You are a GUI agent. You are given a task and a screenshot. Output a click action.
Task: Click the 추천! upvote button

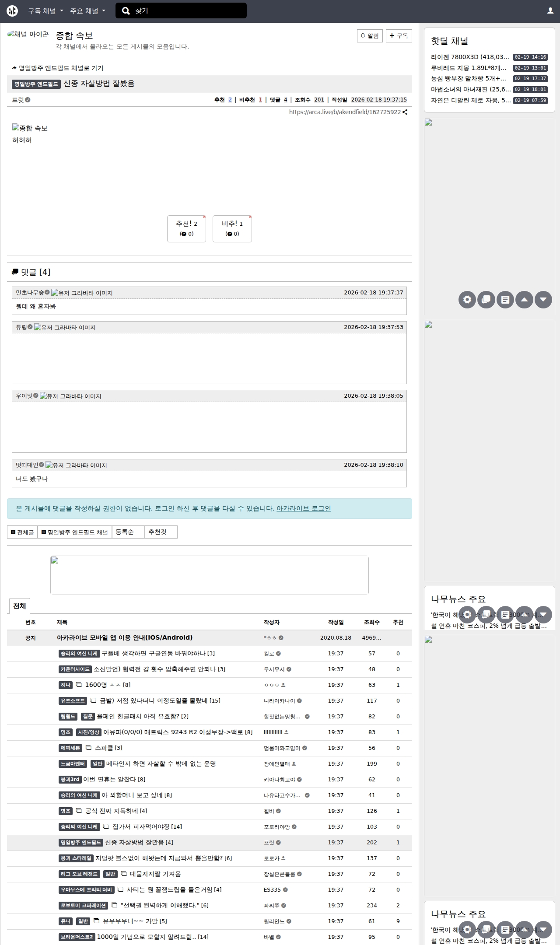(x=186, y=228)
